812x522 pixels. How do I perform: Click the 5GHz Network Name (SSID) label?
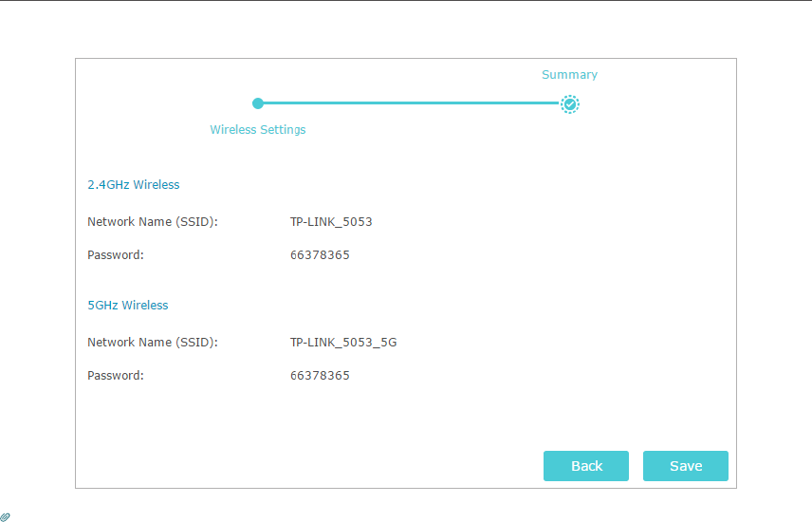[x=152, y=342]
